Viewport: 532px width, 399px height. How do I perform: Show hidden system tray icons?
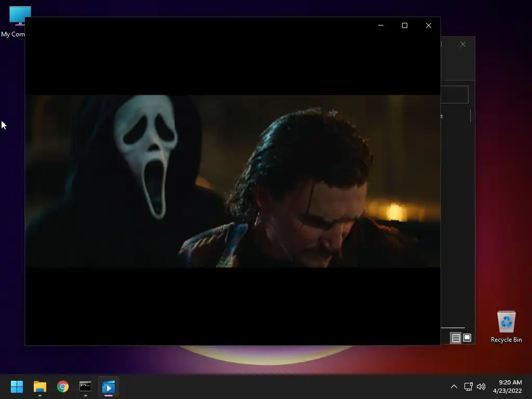[454, 387]
